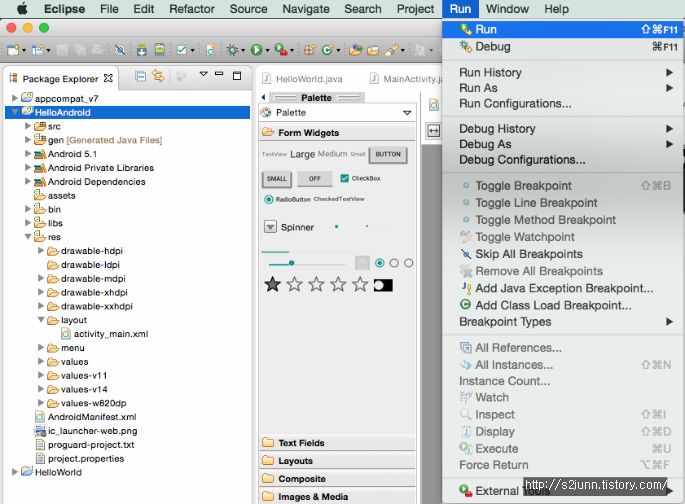Open the Android Virtual Device Manager icon
Viewport: 685px width, 504px height.
pyautogui.click(x=160, y=50)
